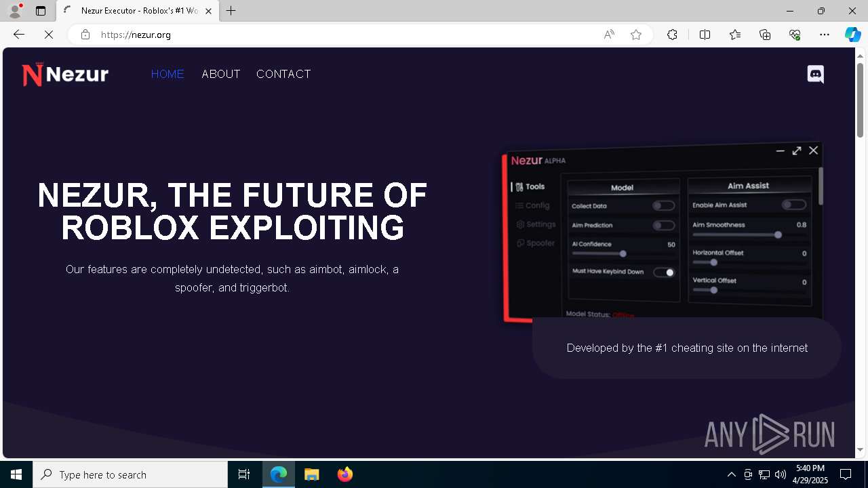Open the browser Extensions puzzle icon
This screenshot has width=868, height=488.
click(x=672, y=35)
